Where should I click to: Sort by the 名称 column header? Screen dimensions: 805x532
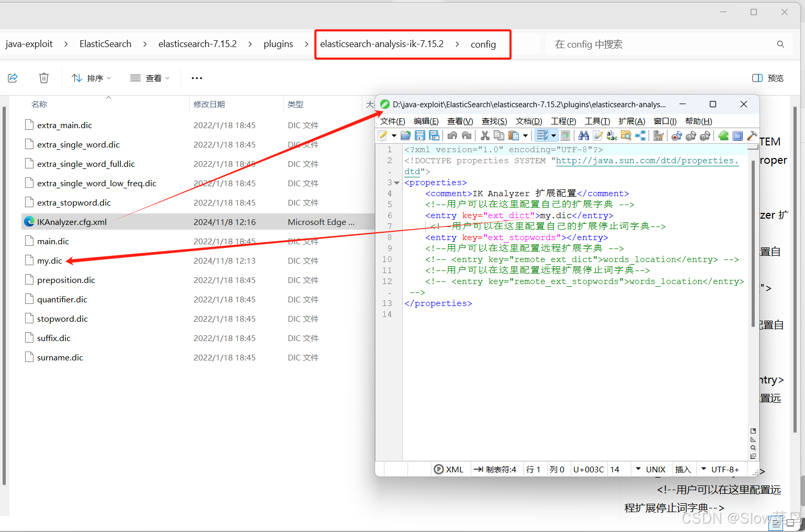(x=39, y=104)
